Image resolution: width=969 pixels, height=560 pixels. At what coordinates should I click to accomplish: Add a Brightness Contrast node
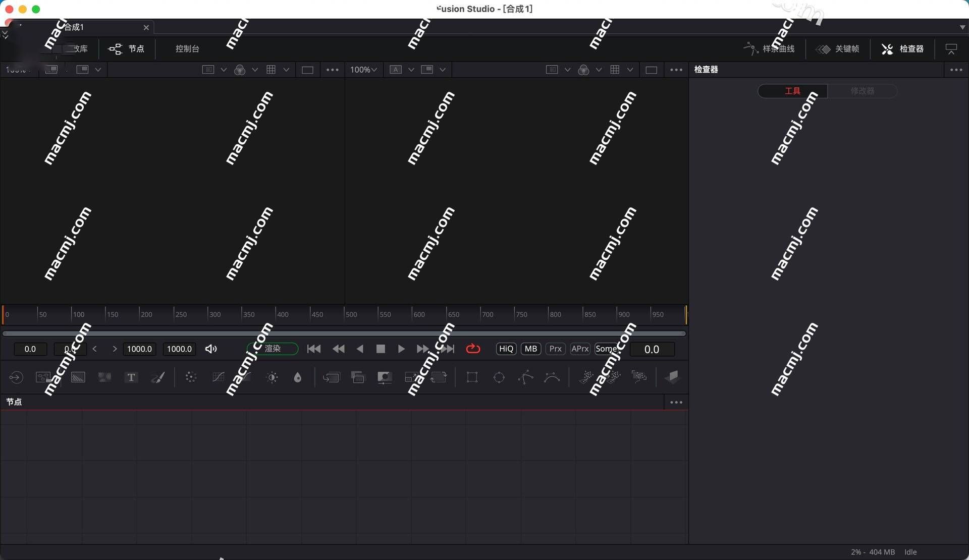click(x=272, y=377)
